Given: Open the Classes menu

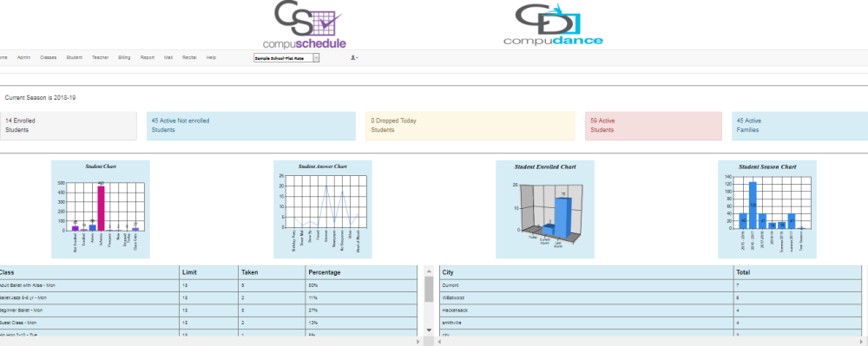Looking at the screenshot, I should [48, 57].
